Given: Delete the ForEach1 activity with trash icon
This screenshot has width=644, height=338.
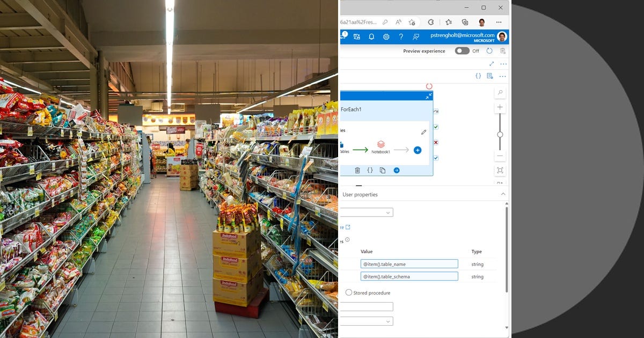Looking at the screenshot, I should pyautogui.click(x=357, y=170).
